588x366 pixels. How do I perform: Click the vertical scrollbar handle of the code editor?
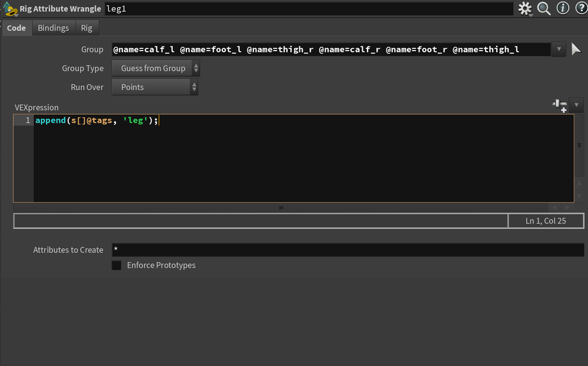[579, 145]
